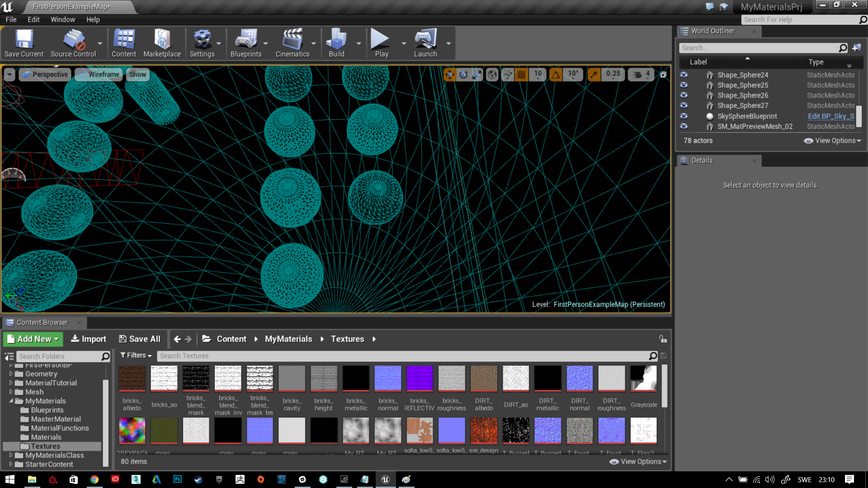
Task: Toggle rotation snapping in the viewport
Action: [x=556, y=75]
